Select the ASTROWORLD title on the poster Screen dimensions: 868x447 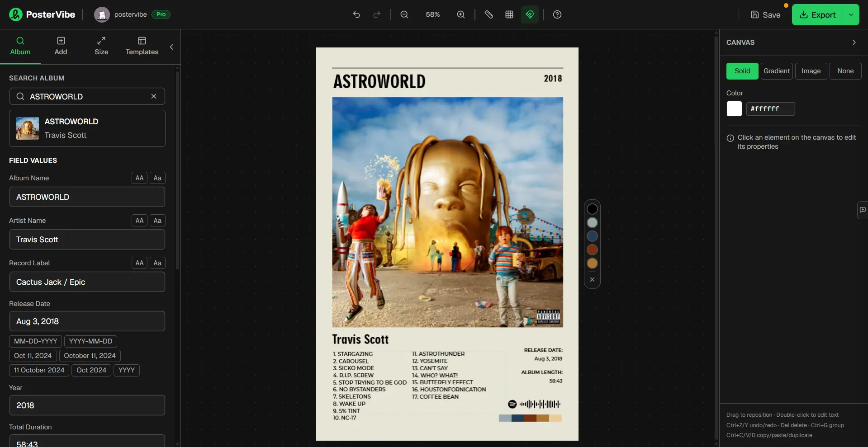click(x=379, y=82)
